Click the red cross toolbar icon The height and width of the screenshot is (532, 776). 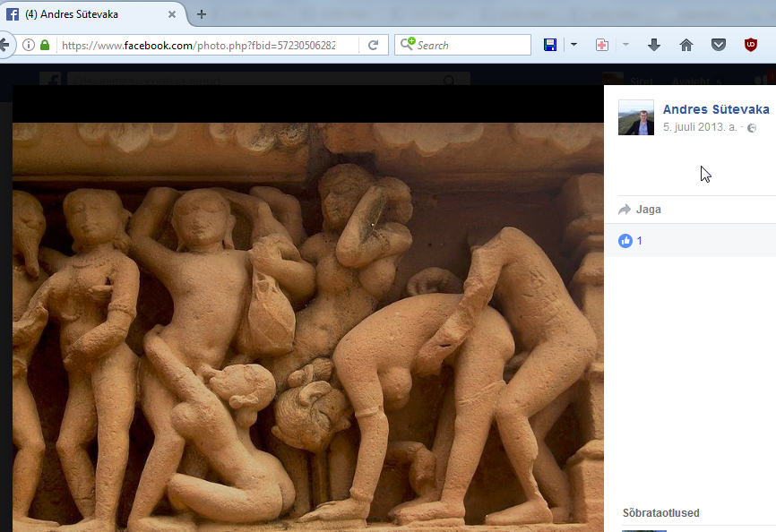(x=602, y=45)
